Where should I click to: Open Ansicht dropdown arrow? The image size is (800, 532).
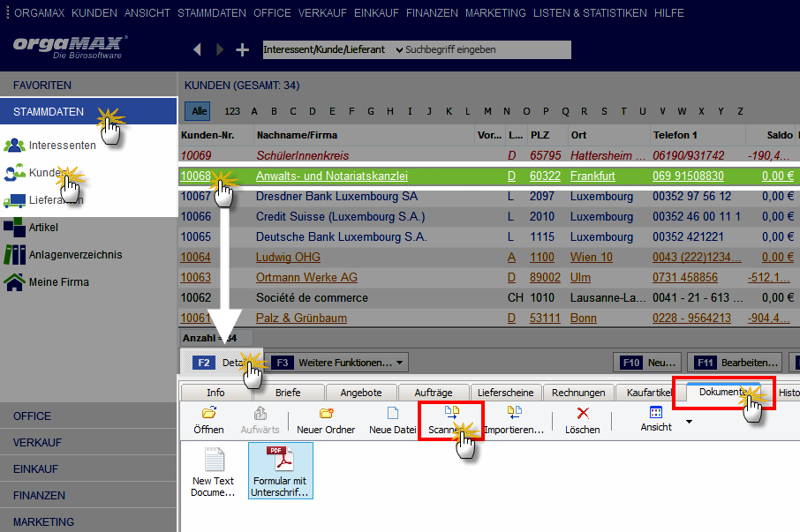click(x=689, y=422)
